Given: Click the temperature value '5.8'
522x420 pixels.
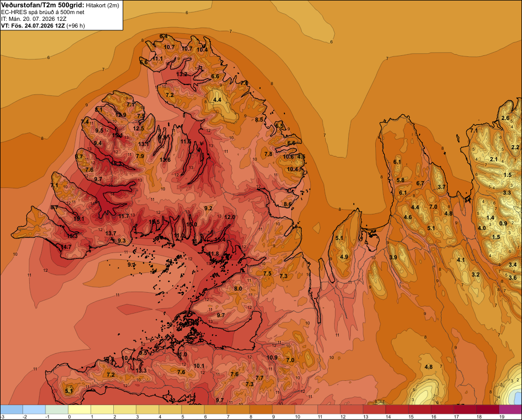Looking at the screenshot, I should tap(400, 180).
